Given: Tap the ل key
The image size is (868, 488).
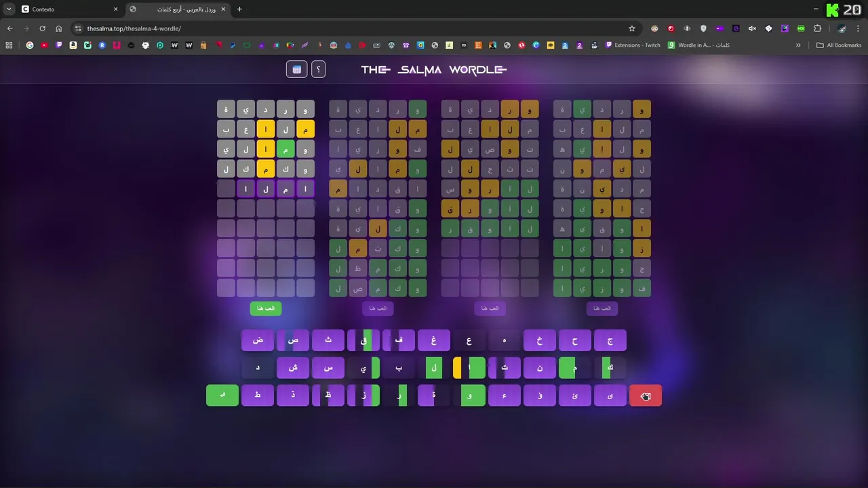Looking at the screenshot, I should click(x=434, y=368).
